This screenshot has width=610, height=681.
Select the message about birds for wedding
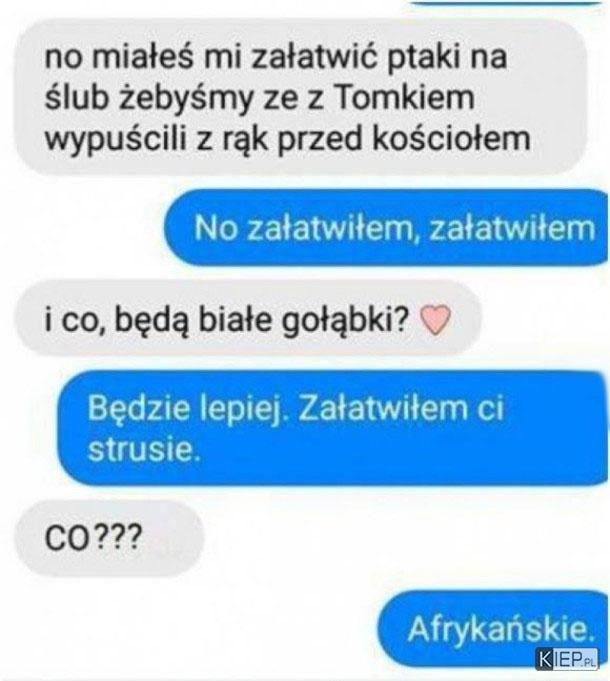[301, 98]
